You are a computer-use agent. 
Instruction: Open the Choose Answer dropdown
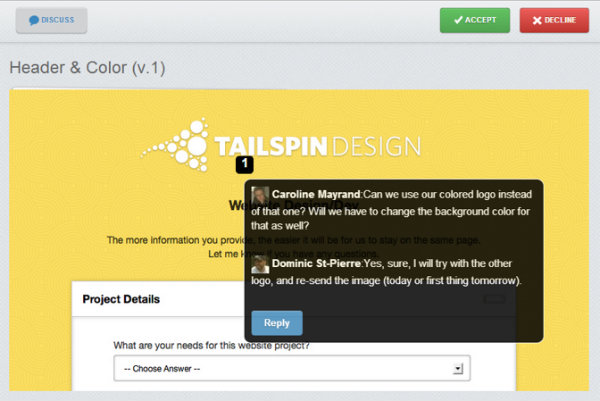pyautogui.click(x=292, y=368)
